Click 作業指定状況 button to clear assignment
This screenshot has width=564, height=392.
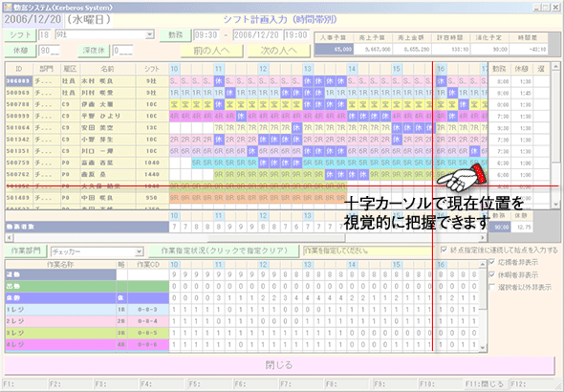(x=224, y=251)
